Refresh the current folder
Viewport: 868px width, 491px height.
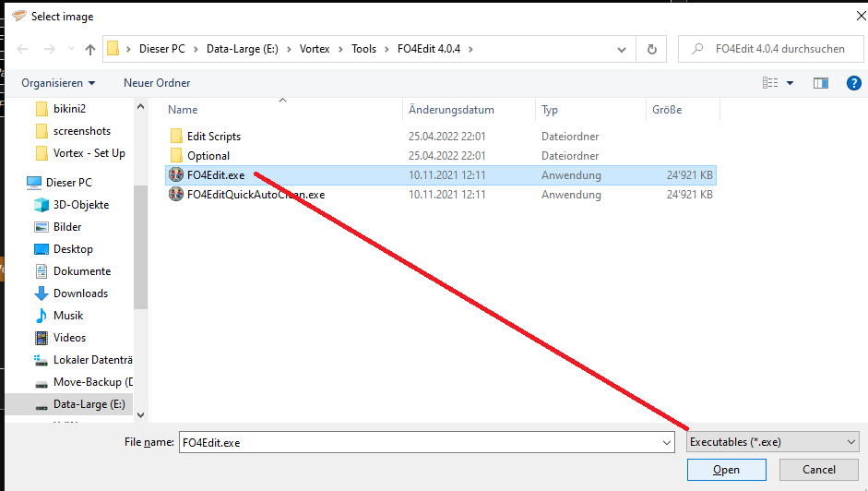pos(651,49)
